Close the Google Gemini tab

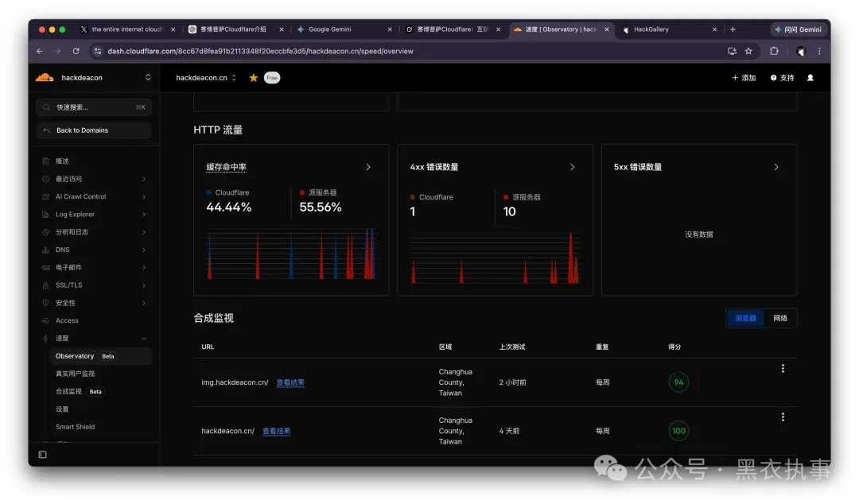[390, 29]
